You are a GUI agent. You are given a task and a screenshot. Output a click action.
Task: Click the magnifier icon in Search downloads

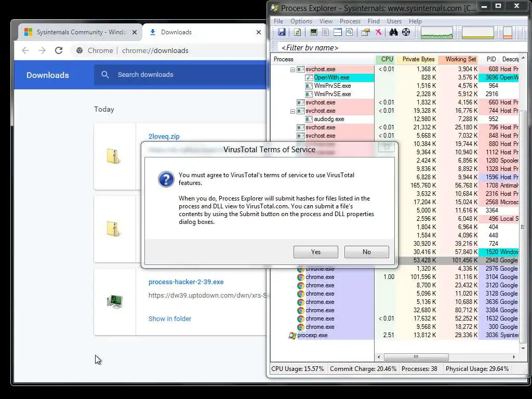tap(105, 75)
